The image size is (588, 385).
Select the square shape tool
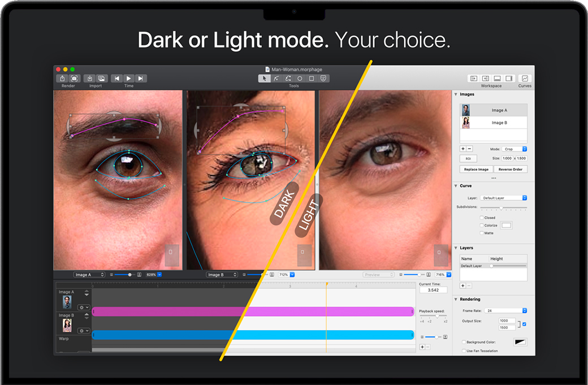[x=312, y=79]
